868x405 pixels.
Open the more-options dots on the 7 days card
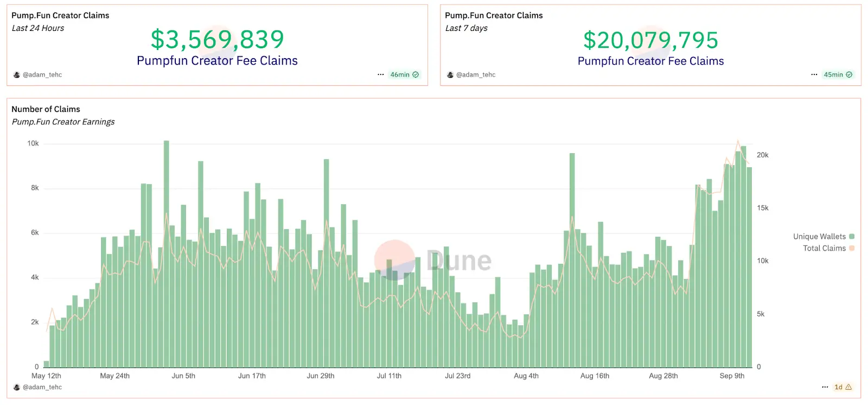pyautogui.click(x=814, y=75)
